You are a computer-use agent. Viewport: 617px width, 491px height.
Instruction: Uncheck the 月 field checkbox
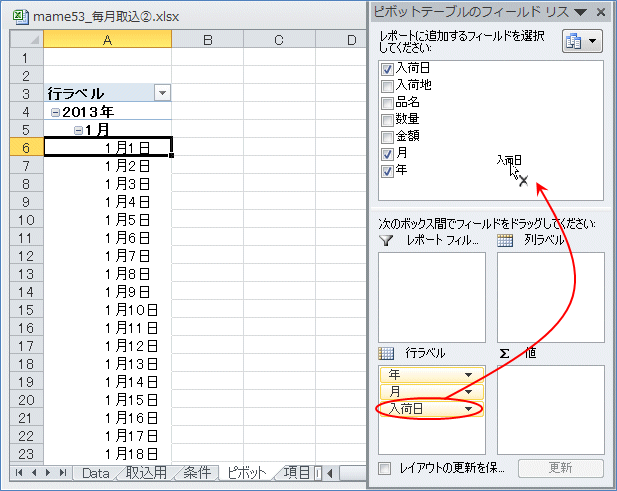click(x=387, y=154)
